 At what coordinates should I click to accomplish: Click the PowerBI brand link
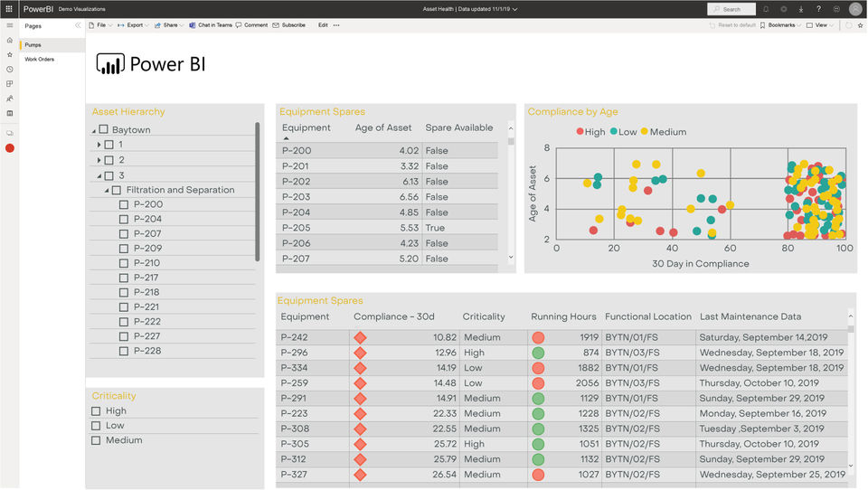(x=38, y=9)
